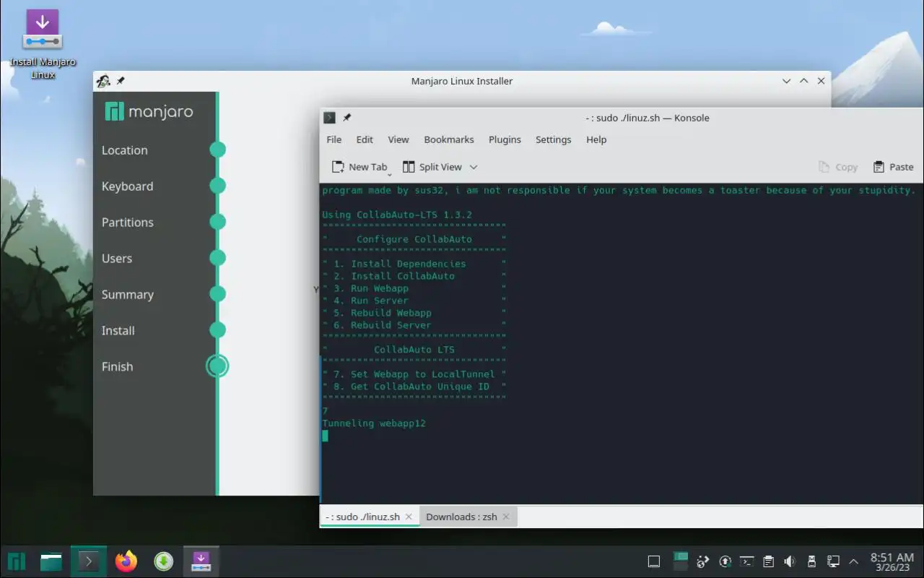Close the 'sudo ./linuz.sh' tab
The height and width of the screenshot is (578, 924).
tap(409, 517)
